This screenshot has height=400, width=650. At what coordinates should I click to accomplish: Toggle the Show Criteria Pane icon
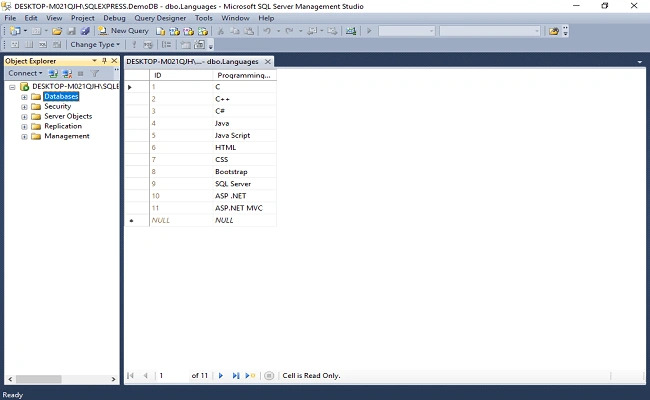tap(29, 45)
